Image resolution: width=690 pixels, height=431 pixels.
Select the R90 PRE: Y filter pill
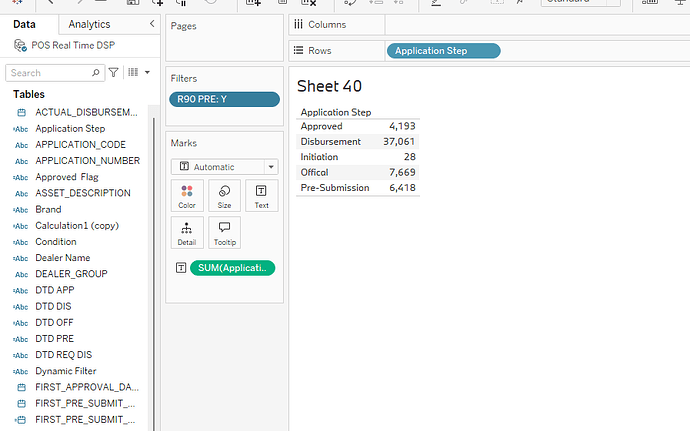[224, 99]
